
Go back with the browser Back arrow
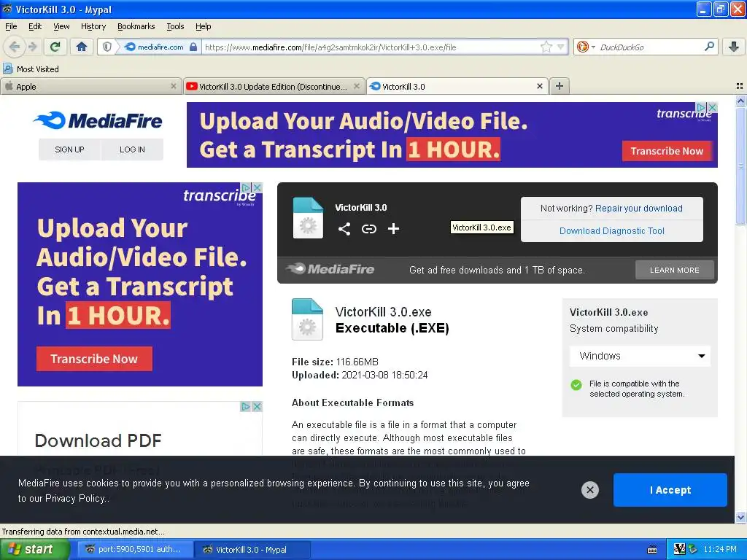(x=15, y=47)
